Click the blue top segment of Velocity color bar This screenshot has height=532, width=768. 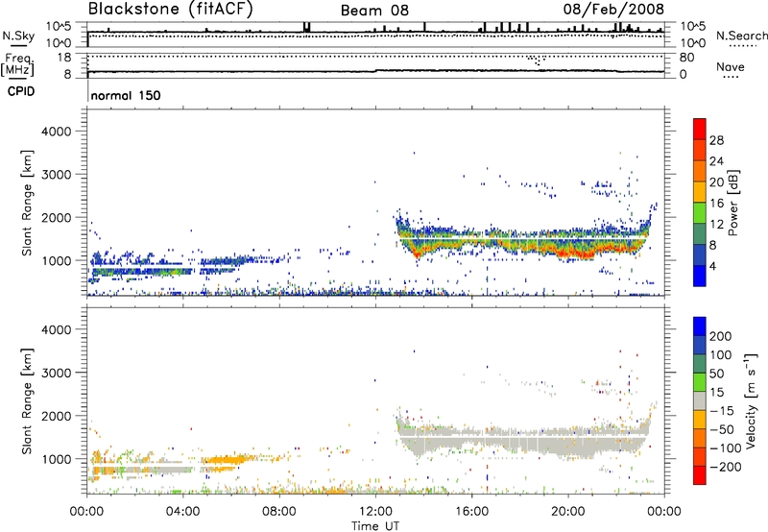700,326
